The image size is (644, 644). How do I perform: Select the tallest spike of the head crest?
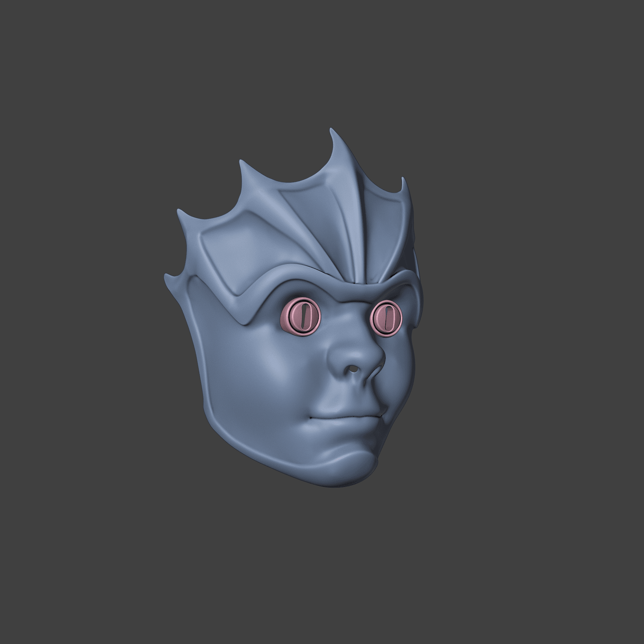click(x=343, y=151)
